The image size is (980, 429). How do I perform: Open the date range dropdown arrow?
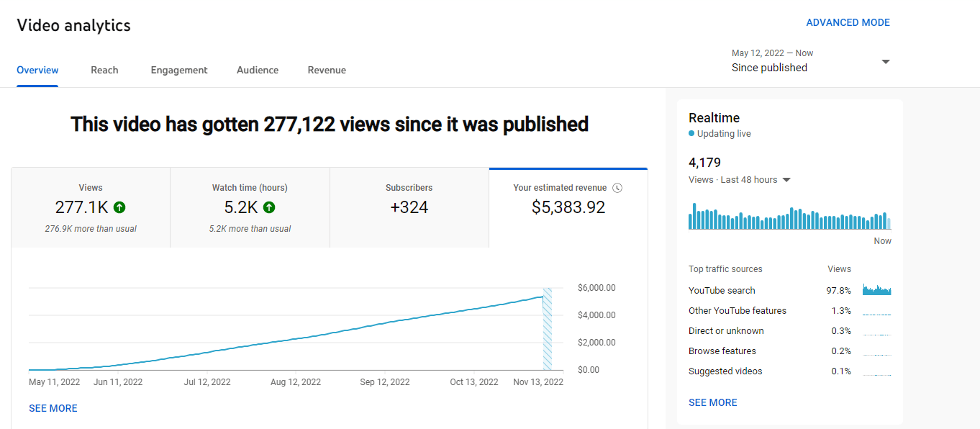886,62
